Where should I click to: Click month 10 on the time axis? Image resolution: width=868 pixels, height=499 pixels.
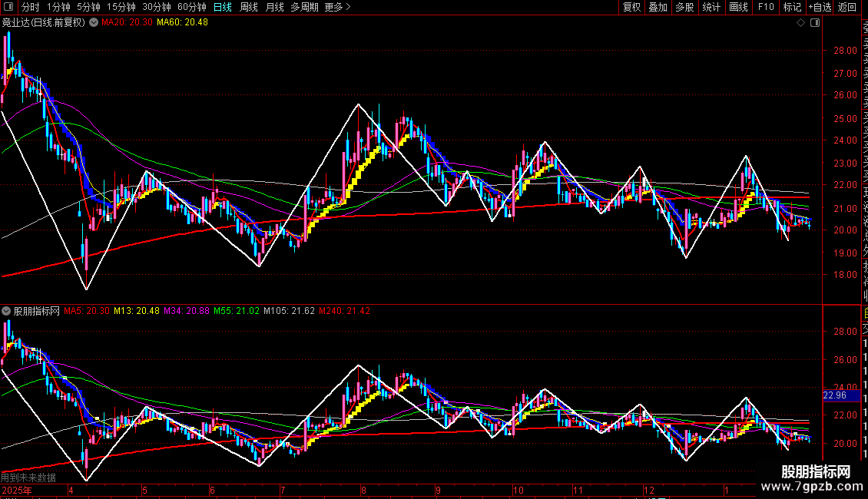point(518,491)
